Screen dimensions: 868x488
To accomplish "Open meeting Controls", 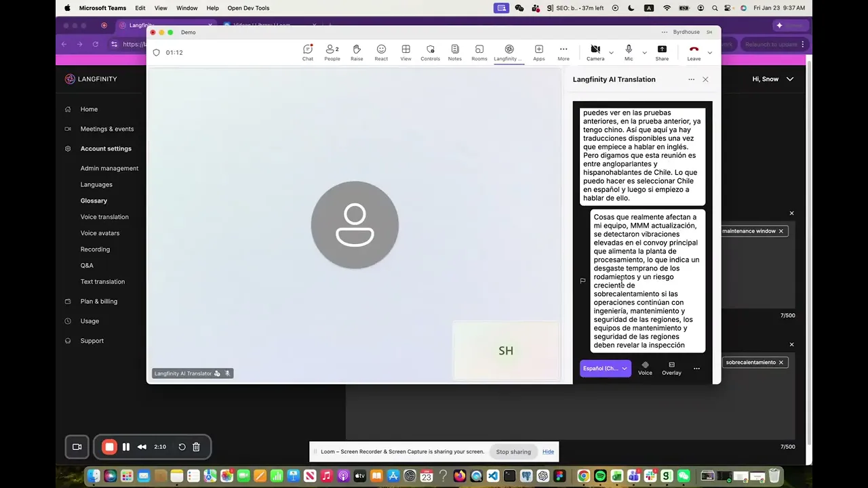I will [430, 53].
